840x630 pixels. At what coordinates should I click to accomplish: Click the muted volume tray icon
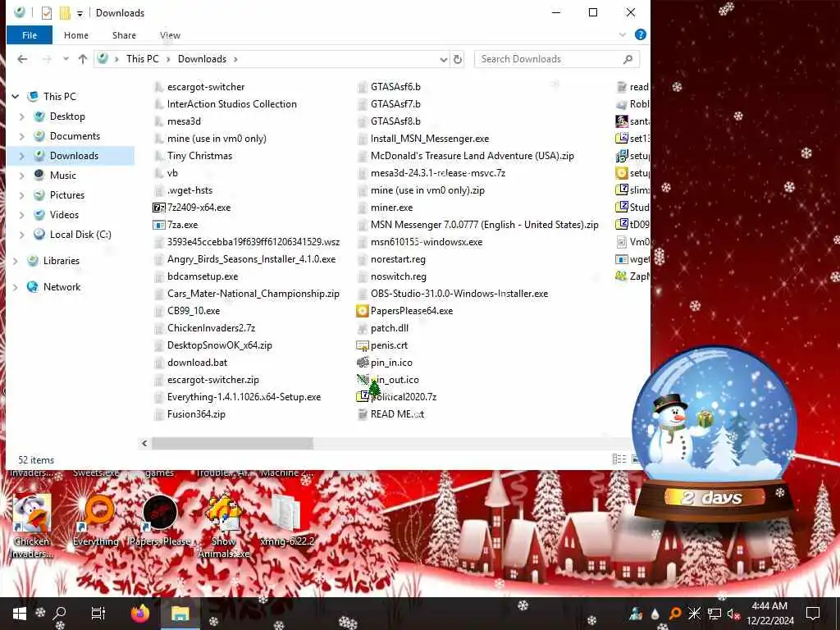click(x=733, y=614)
